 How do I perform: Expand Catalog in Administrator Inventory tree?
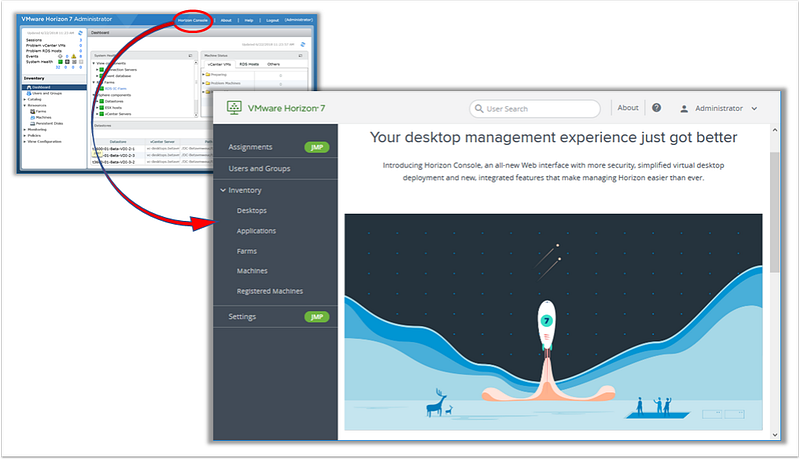[x=24, y=99]
